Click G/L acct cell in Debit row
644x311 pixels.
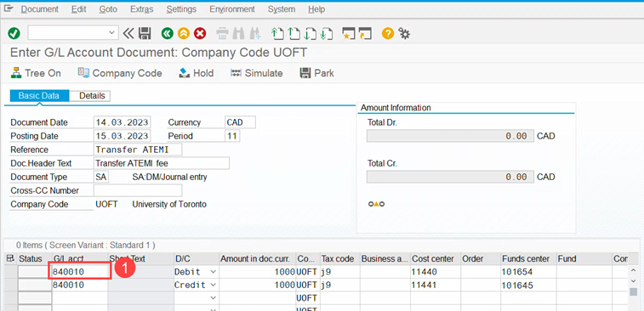coord(80,272)
